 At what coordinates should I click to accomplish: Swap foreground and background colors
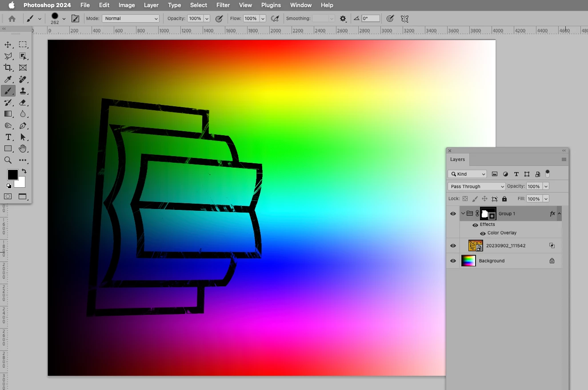click(x=24, y=171)
